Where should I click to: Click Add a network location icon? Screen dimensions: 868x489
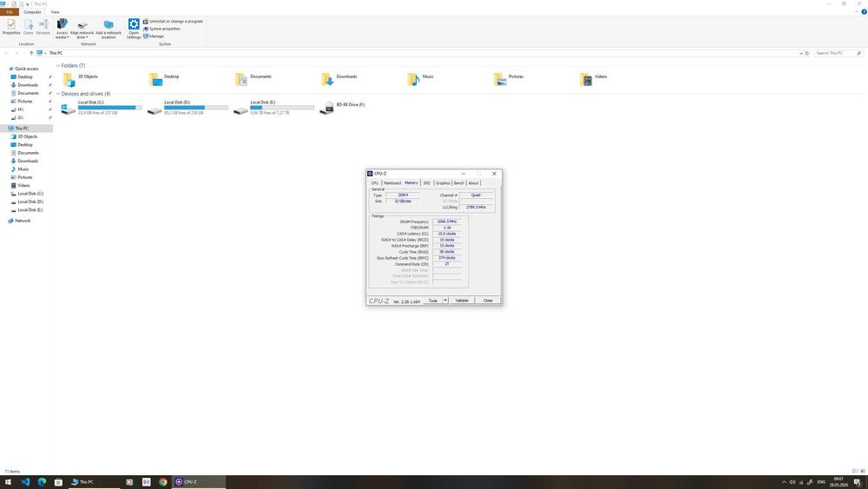(x=108, y=29)
